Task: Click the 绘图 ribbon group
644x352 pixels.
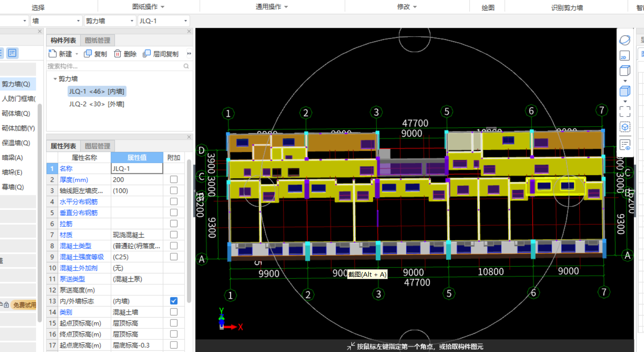Action: click(x=488, y=8)
